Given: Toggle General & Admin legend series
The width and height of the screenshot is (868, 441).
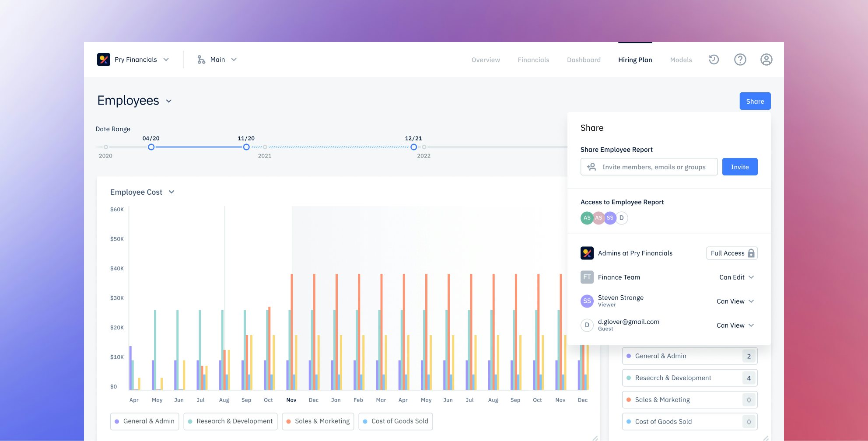Looking at the screenshot, I should pyautogui.click(x=144, y=421).
